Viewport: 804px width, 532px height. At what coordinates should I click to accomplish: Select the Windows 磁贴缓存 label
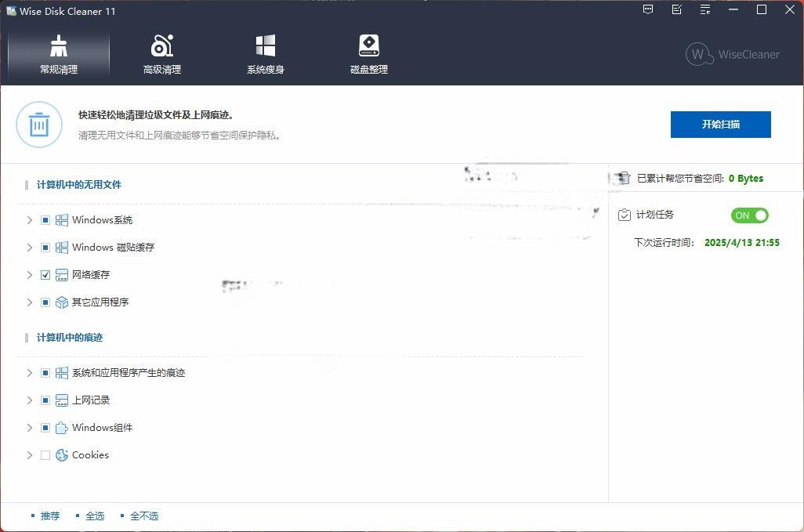[x=113, y=248]
